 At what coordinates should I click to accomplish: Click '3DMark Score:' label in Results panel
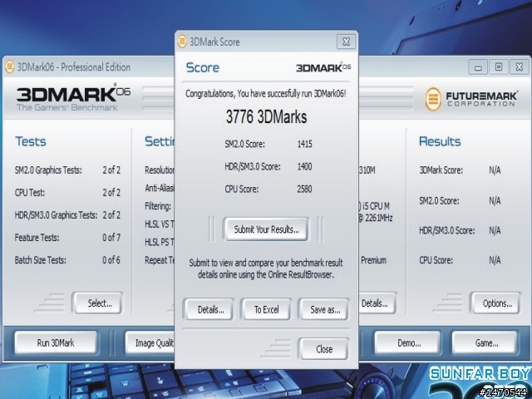point(441,170)
